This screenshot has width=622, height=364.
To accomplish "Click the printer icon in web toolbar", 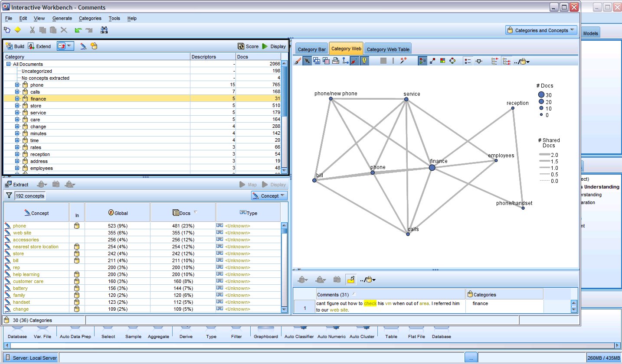I will point(336,61).
